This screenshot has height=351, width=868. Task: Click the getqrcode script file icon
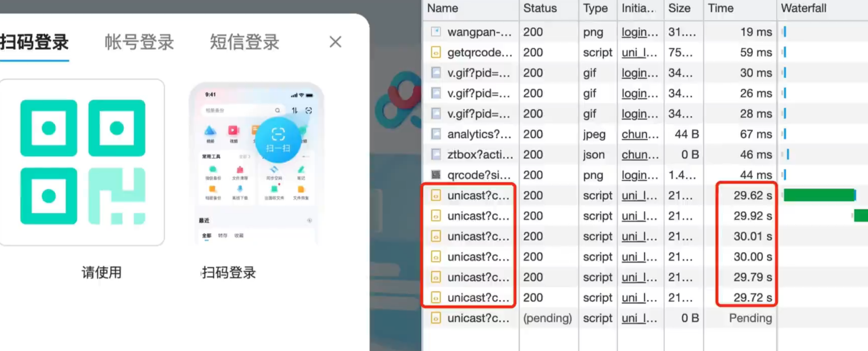pos(436,52)
